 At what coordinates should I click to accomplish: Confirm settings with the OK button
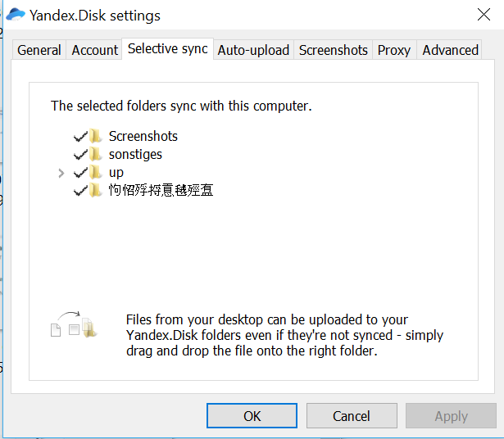[x=252, y=416]
